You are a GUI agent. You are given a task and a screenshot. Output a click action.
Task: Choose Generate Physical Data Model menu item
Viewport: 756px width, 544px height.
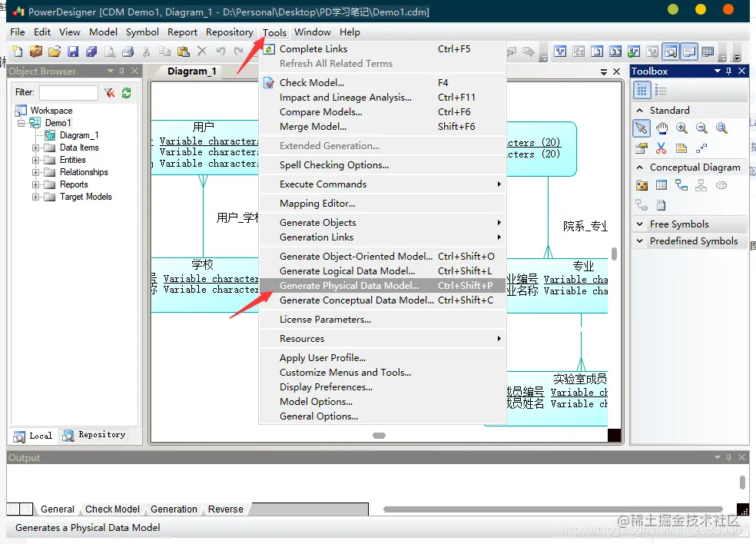tap(383, 286)
